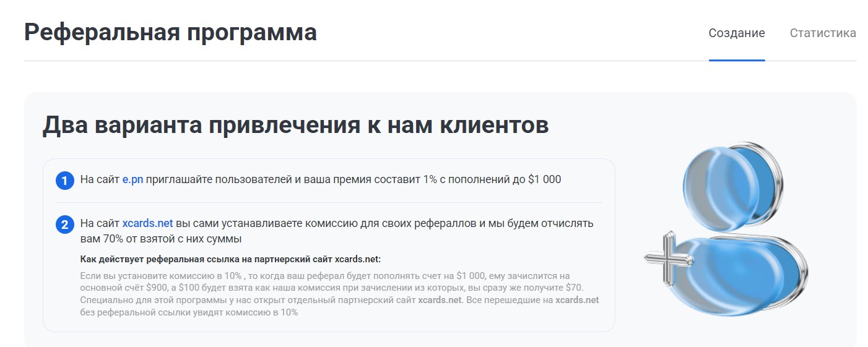Image resolution: width=868 pixels, height=347 pixels.
Task: Switch to the Статистика tab
Action: point(823,33)
